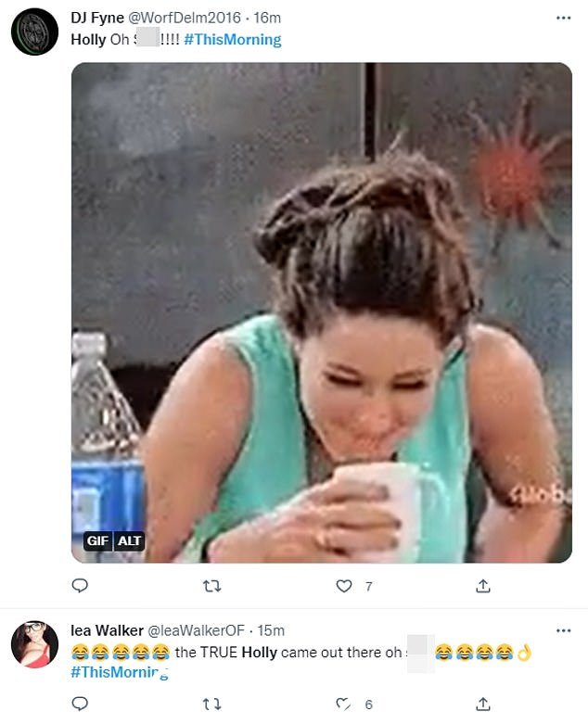Image resolution: width=588 pixels, height=724 pixels.
Task: Share lea Walker's tweet
Action: click(482, 705)
